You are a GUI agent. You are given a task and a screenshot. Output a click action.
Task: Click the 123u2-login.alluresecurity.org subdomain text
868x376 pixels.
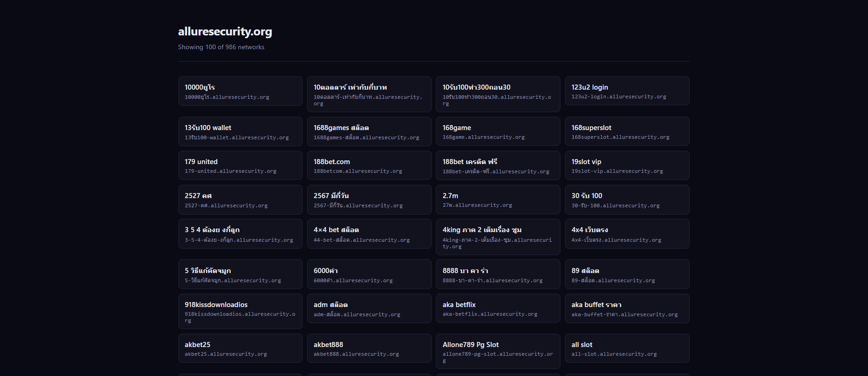click(619, 97)
